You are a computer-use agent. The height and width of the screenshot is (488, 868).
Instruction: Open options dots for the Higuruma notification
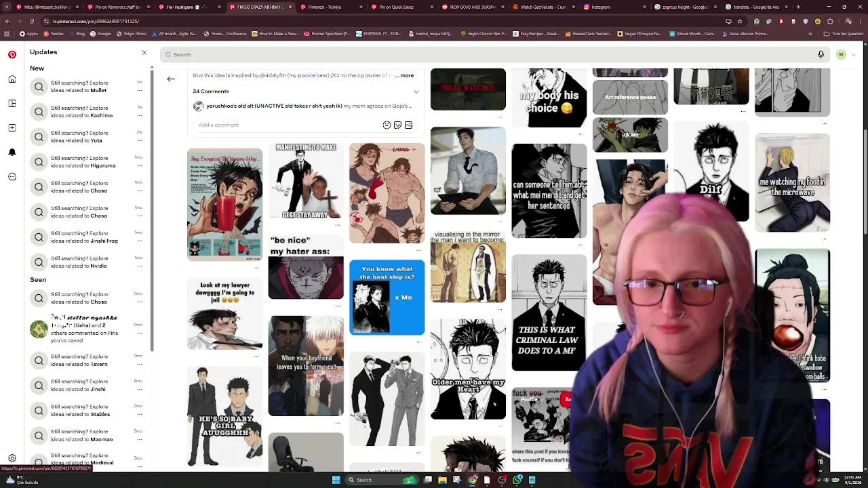[140, 166]
